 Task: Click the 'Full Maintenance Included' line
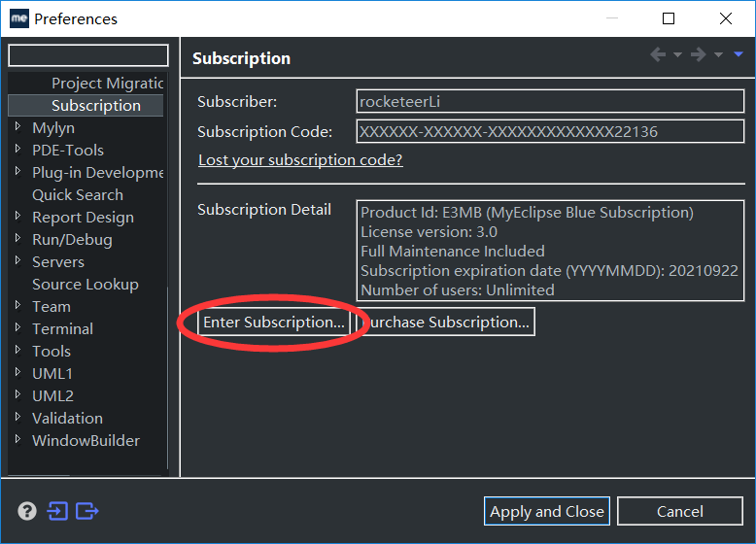pyautogui.click(x=453, y=251)
